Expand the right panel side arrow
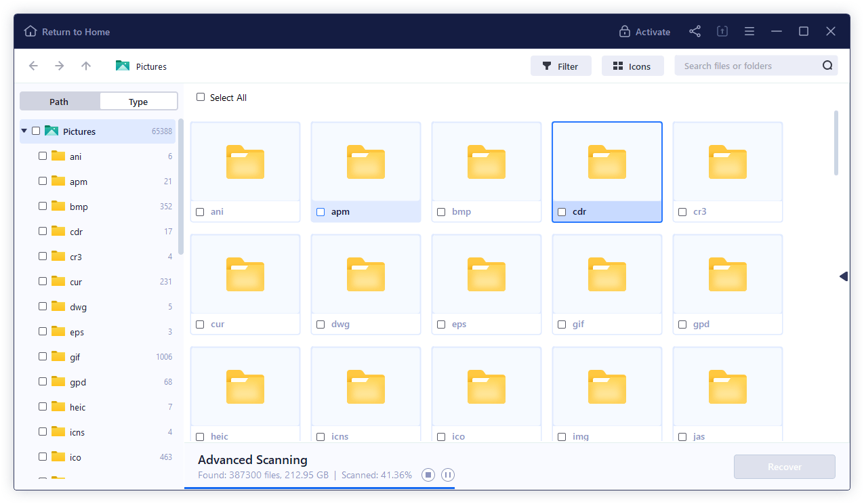Image resolution: width=864 pixels, height=504 pixels. pyautogui.click(x=842, y=276)
